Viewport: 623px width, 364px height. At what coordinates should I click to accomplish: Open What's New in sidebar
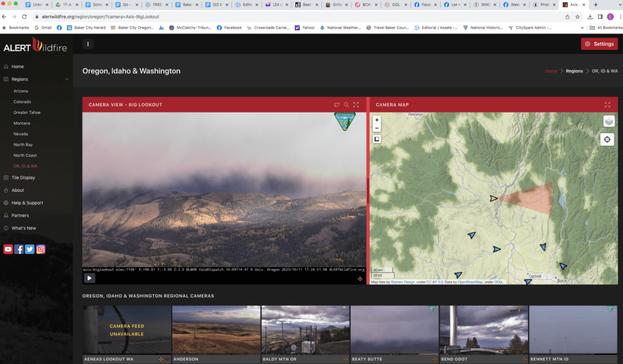[x=23, y=228]
